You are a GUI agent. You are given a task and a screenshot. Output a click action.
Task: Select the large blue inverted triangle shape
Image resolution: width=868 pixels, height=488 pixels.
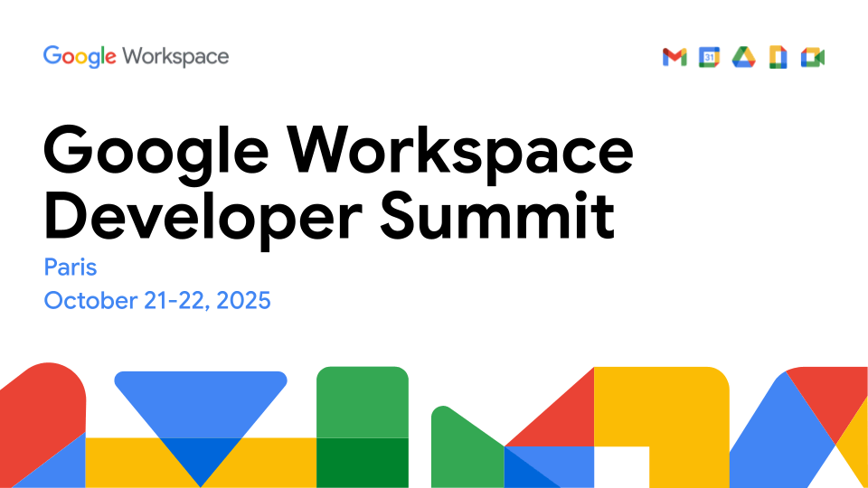click(201, 402)
